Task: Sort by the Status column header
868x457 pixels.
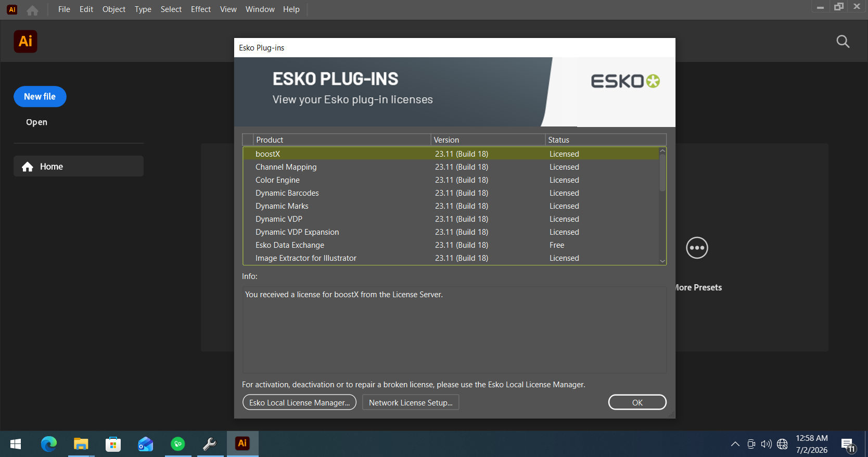Action: 606,140
